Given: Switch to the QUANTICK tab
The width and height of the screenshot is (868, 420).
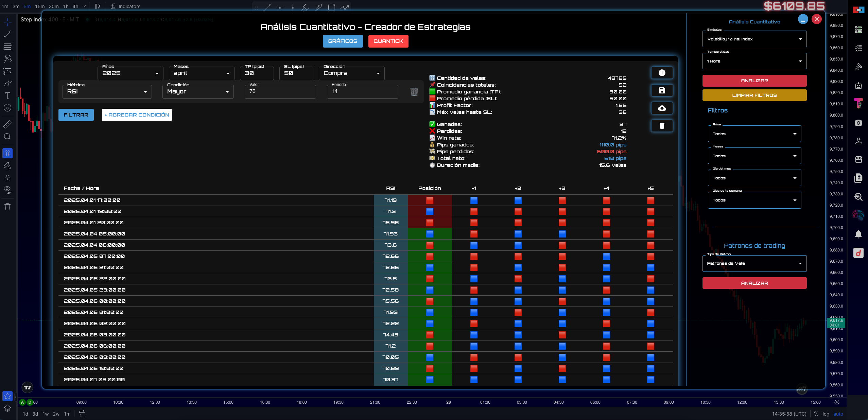Looking at the screenshot, I should [x=388, y=41].
